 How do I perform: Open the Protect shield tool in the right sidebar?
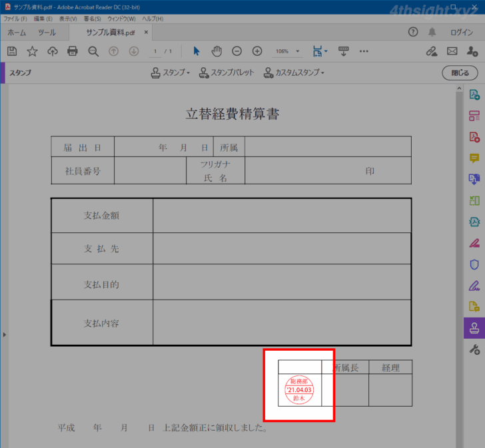[474, 264]
